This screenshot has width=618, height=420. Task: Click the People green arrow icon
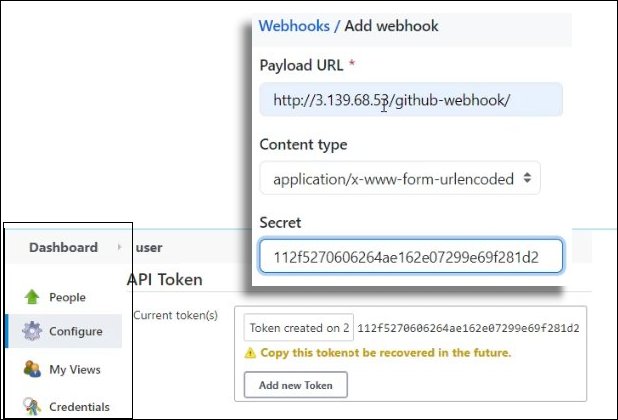tap(31, 297)
